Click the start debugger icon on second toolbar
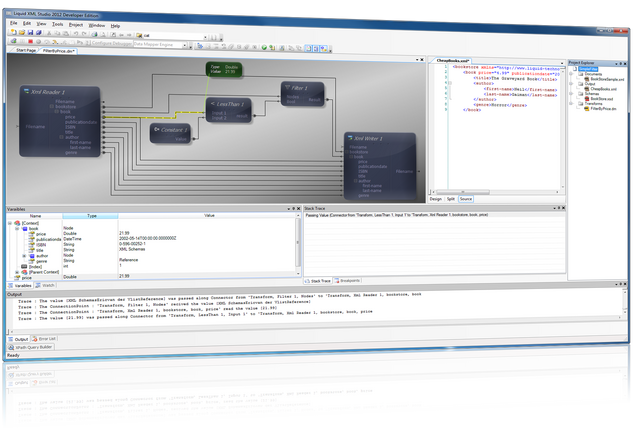Viewport: 640px width, 445px height. 13,41
